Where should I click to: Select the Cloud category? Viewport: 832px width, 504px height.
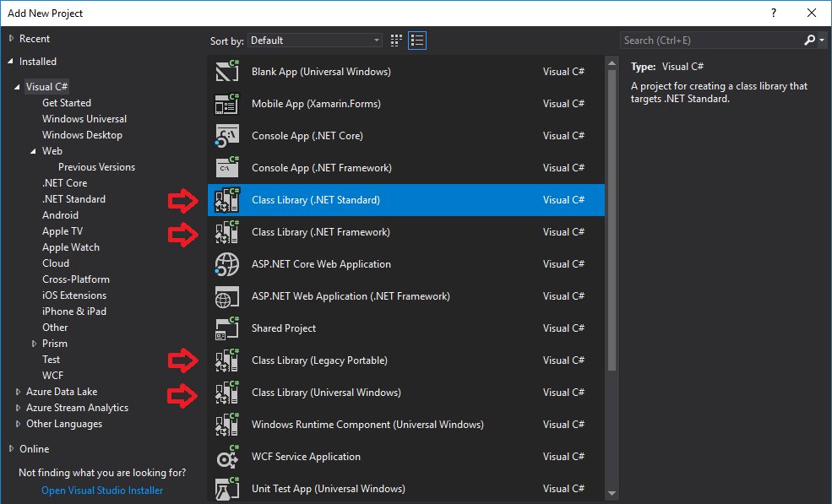pos(56,263)
